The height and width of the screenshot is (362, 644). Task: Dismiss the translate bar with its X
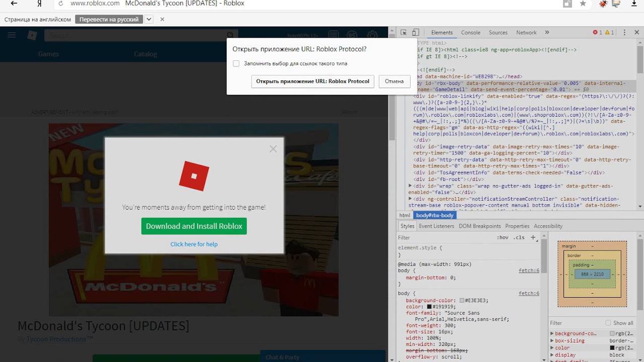click(x=162, y=20)
